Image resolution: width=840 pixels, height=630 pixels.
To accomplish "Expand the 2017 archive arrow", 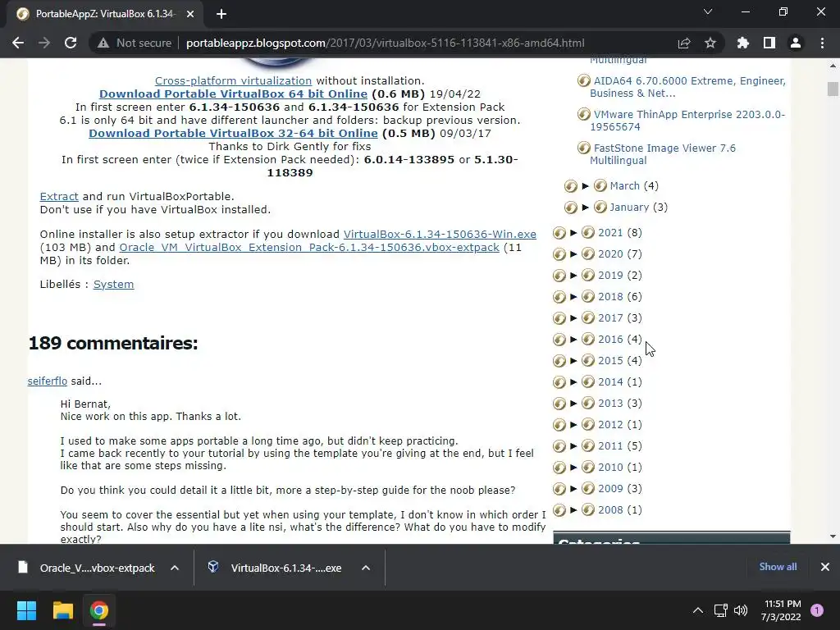I will [573, 318].
